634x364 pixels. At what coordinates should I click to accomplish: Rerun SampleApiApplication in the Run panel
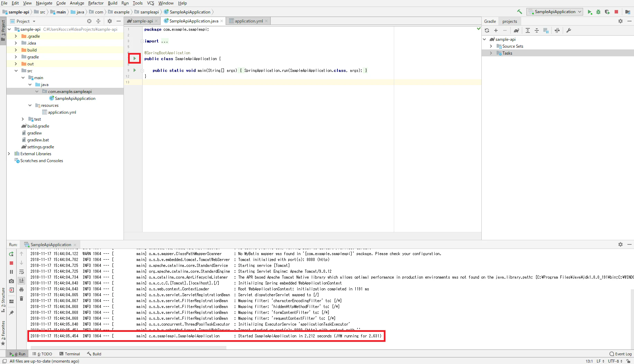11,254
